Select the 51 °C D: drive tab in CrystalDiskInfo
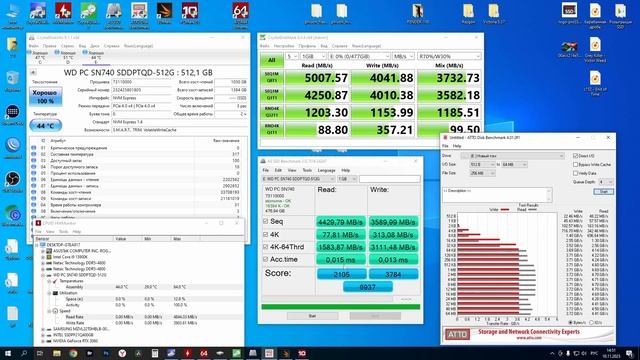 pyautogui.click(x=68, y=57)
